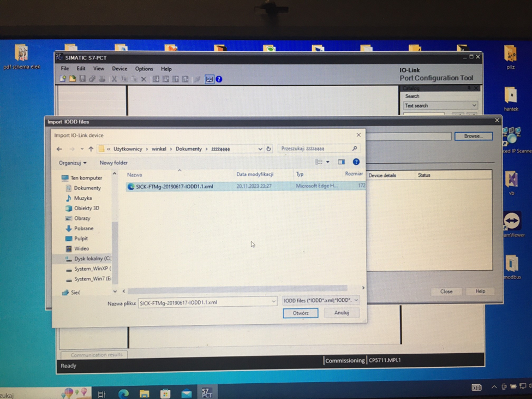
Task: Open File Explorer from taskbar
Action: tap(144, 394)
